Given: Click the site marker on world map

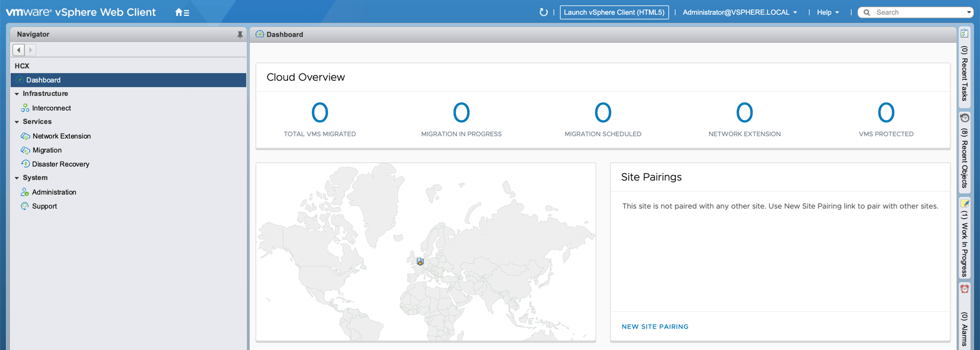Looking at the screenshot, I should coord(420,262).
